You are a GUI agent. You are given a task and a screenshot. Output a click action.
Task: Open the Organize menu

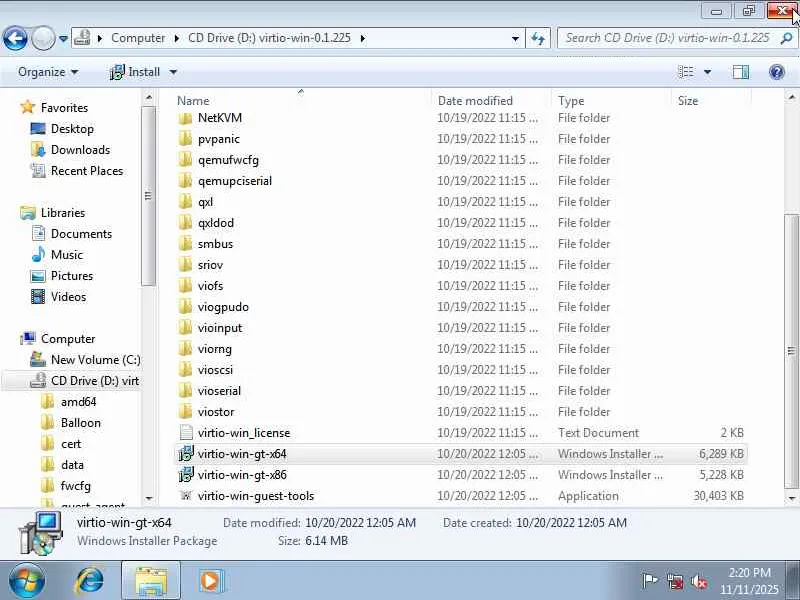tap(48, 72)
